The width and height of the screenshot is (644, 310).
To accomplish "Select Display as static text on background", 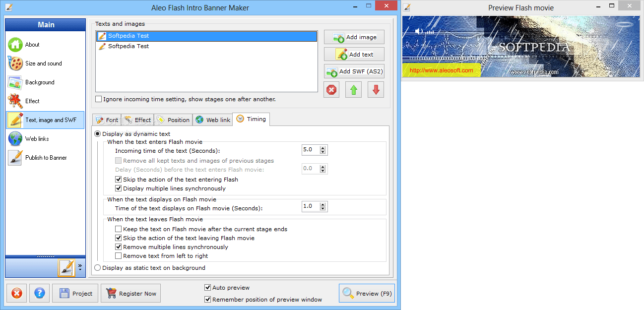I will [x=97, y=267].
